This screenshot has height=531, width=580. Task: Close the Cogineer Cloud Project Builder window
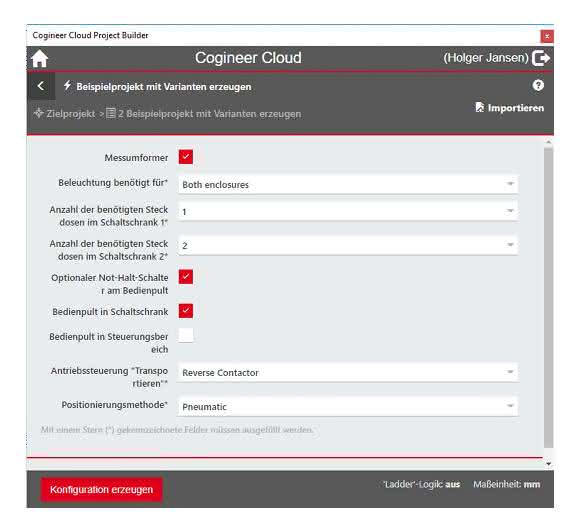(x=547, y=36)
